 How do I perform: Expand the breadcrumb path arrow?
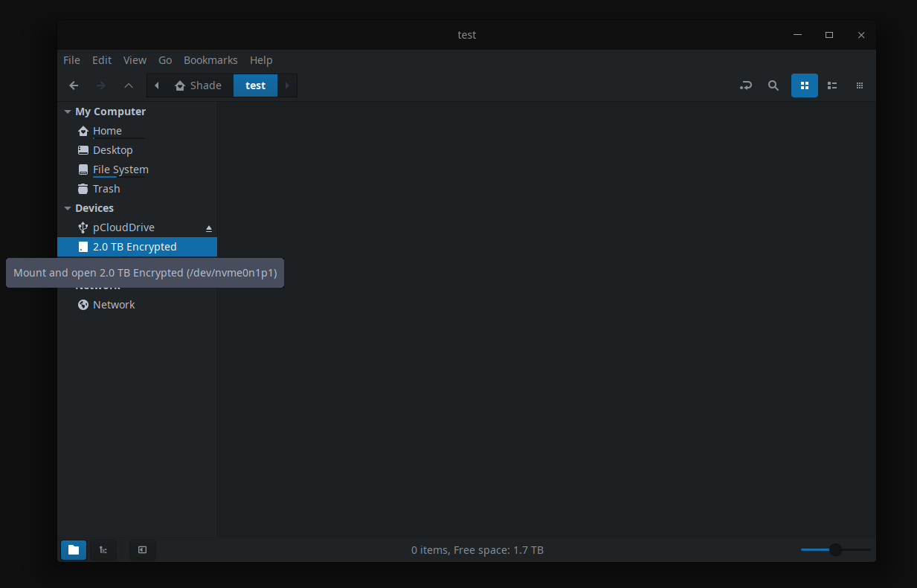click(x=287, y=85)
